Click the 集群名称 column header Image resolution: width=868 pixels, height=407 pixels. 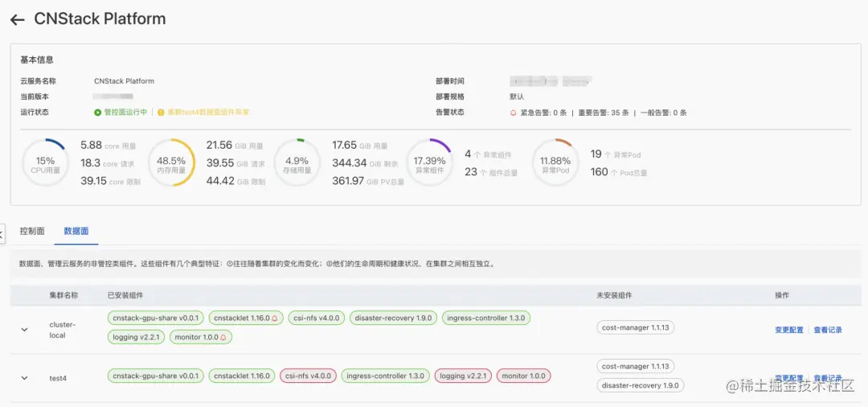pyautogui.click(x=63, y=295)
